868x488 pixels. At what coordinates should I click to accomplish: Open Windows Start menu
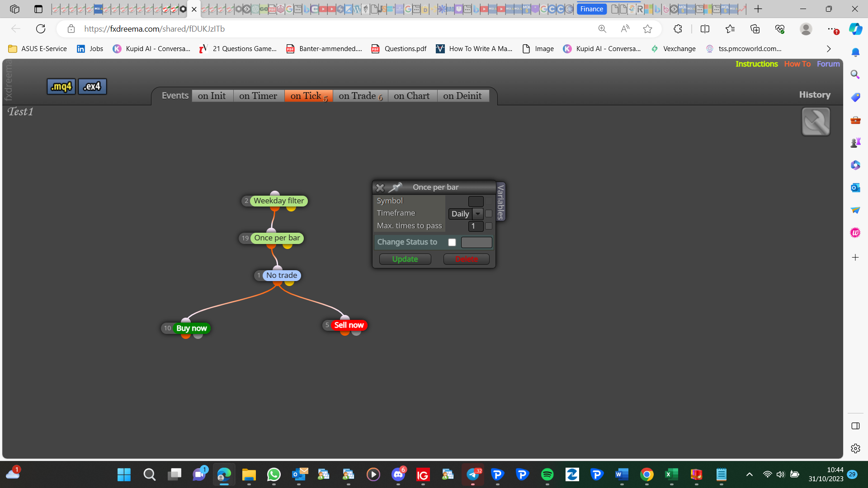[124, 474]
